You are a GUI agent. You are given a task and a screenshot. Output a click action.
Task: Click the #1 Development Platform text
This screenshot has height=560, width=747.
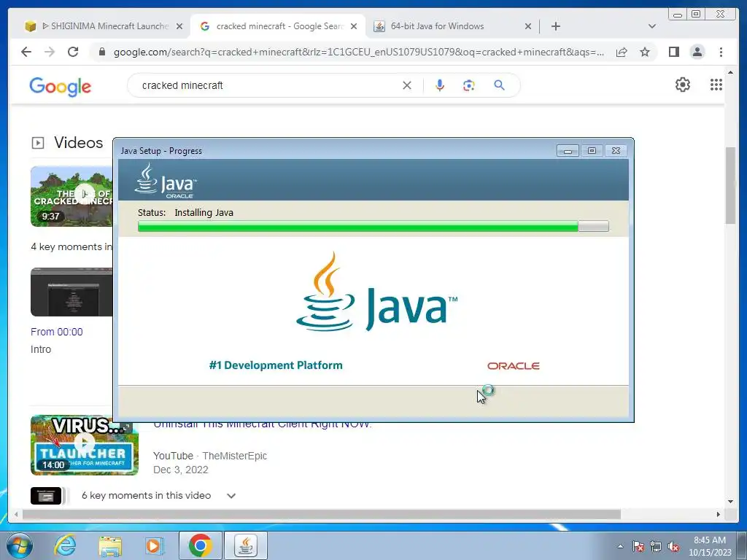click(x=276, y=365)
